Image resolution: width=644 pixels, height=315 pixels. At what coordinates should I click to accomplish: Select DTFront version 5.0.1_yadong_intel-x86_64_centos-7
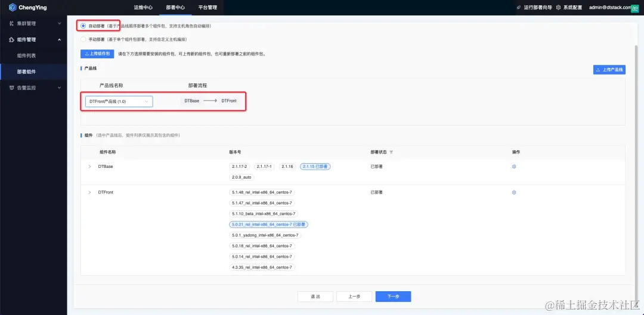265,235
